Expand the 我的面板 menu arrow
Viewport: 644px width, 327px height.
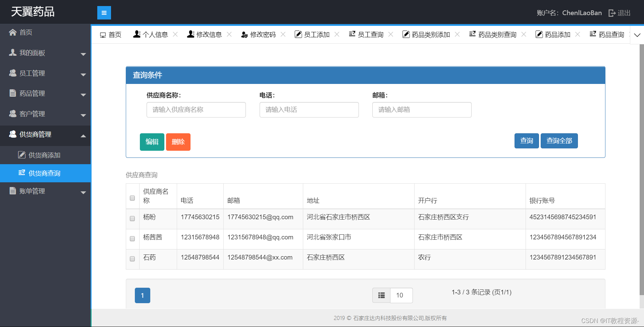pos(83,54)
